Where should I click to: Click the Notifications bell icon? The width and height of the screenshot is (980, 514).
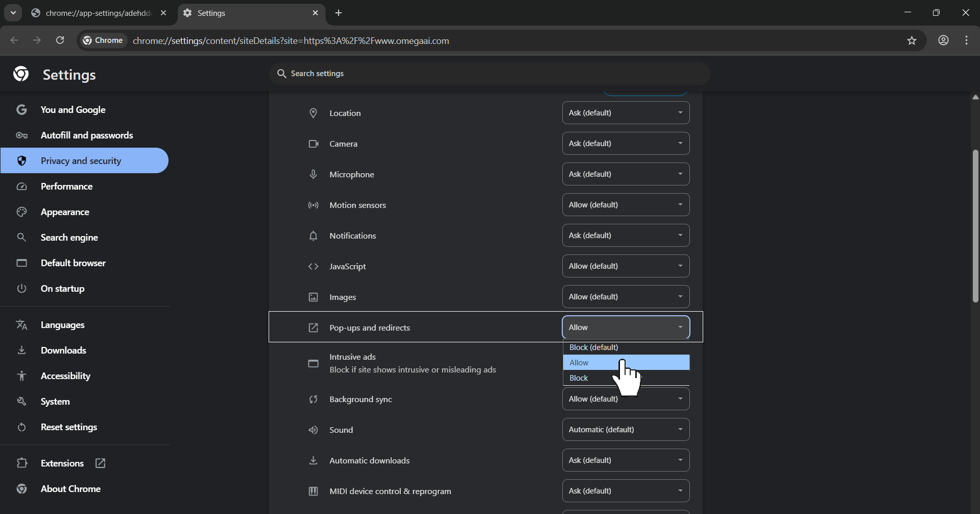tap(313, 236)
